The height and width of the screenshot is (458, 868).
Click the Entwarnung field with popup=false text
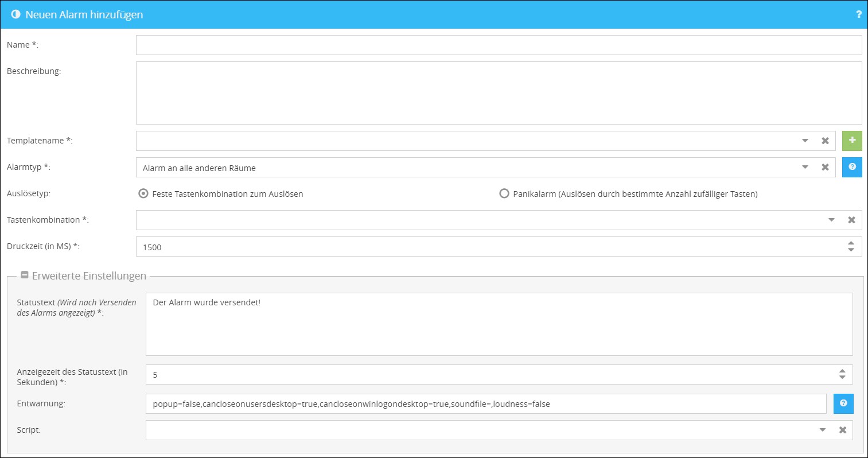[x=486, y=403]
